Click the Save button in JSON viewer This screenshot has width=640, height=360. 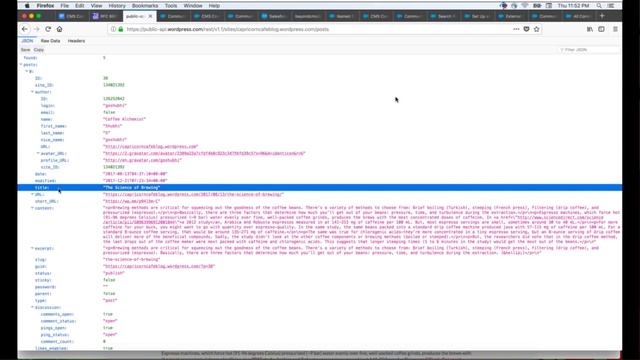pyautogui.click(x=25, y=50)
